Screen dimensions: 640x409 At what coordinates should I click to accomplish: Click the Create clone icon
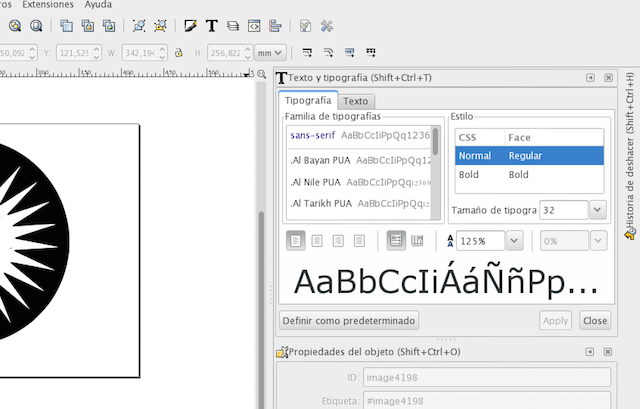[88, 26]
